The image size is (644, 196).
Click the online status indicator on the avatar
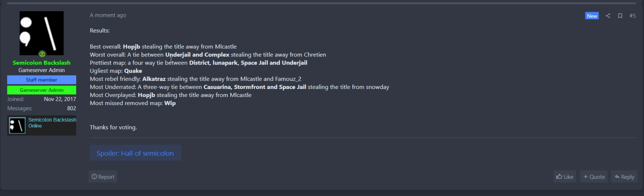[42, 54]
